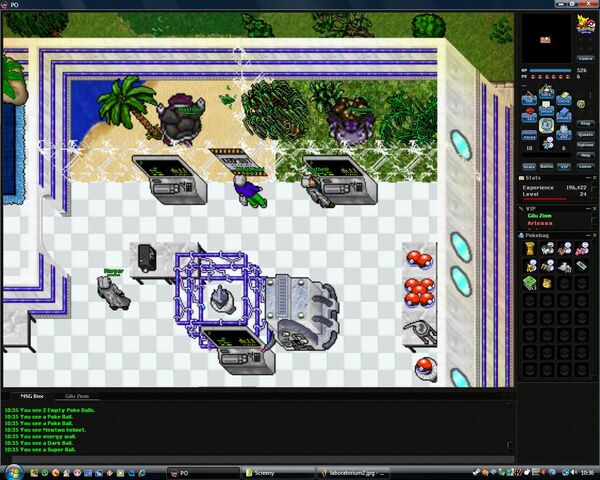This screenshot has height=480, width=600.
Task: Click the NPC Harper character
Action: [x=113, y=293]
